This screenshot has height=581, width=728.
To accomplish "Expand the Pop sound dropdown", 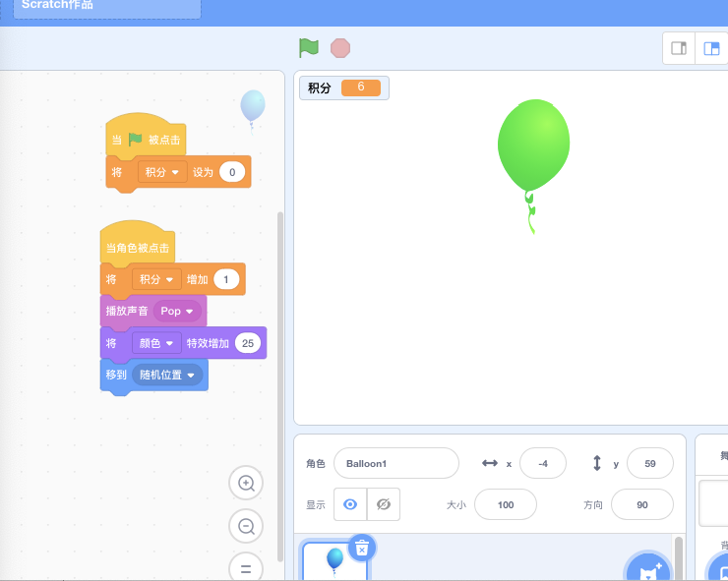I will click(177, 311).
